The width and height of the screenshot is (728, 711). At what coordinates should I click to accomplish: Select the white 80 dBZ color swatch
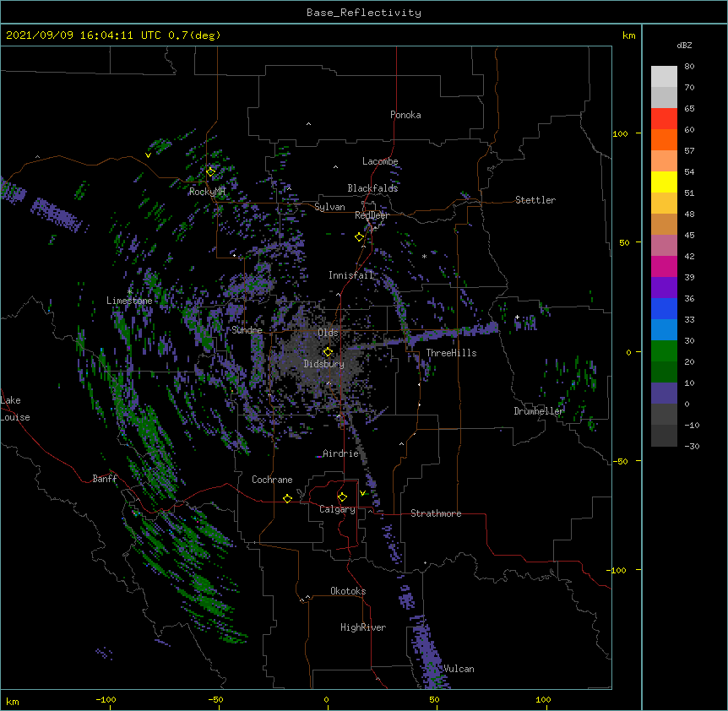(x=664, y=77)
